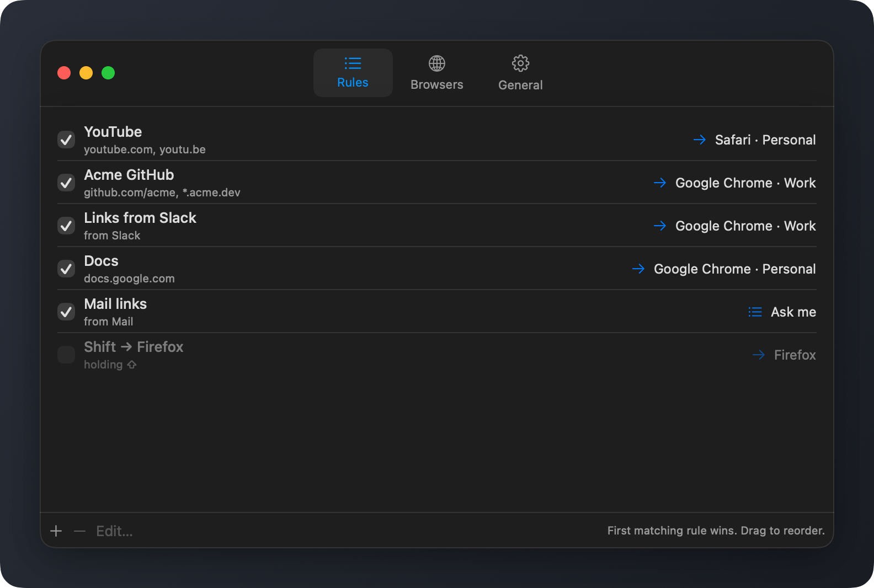This screenshot has height=588, width=874.
Task: Click the 'holding ⇧' subtitle
Action: click(x=110, y=365)
